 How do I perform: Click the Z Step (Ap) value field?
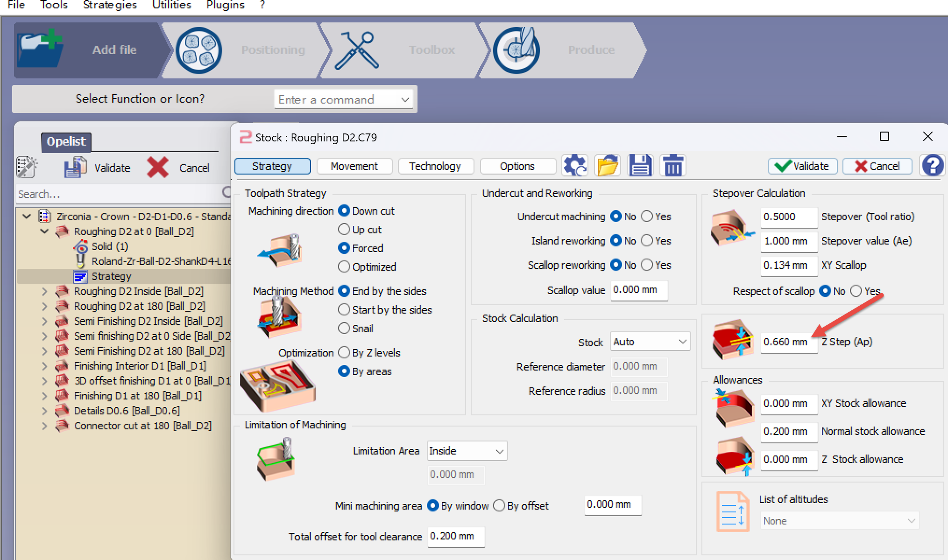[x=789, y=342]
